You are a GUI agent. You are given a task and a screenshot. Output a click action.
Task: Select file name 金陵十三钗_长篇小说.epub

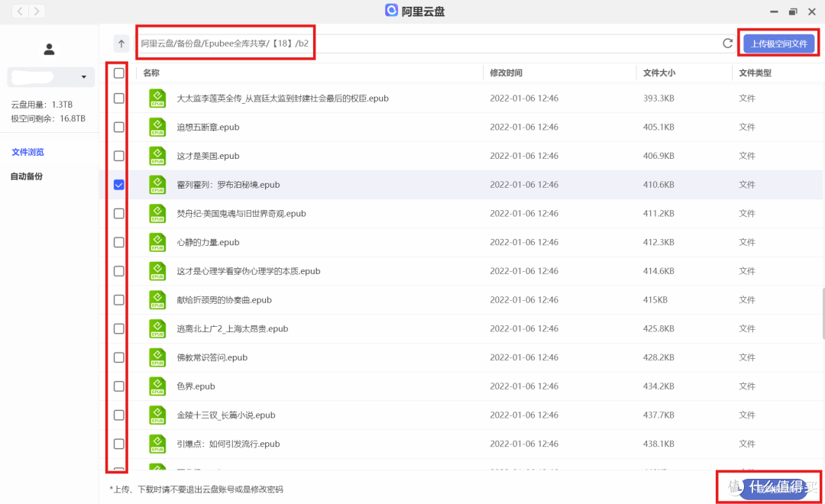click(x=225, y=415)
